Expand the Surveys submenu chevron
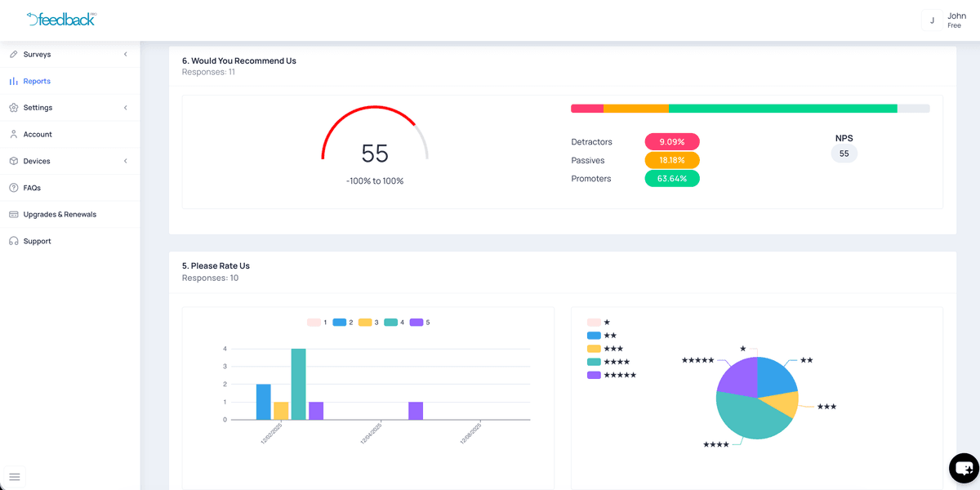The width and height of the screenshot is (980, 490). (125, 55)
